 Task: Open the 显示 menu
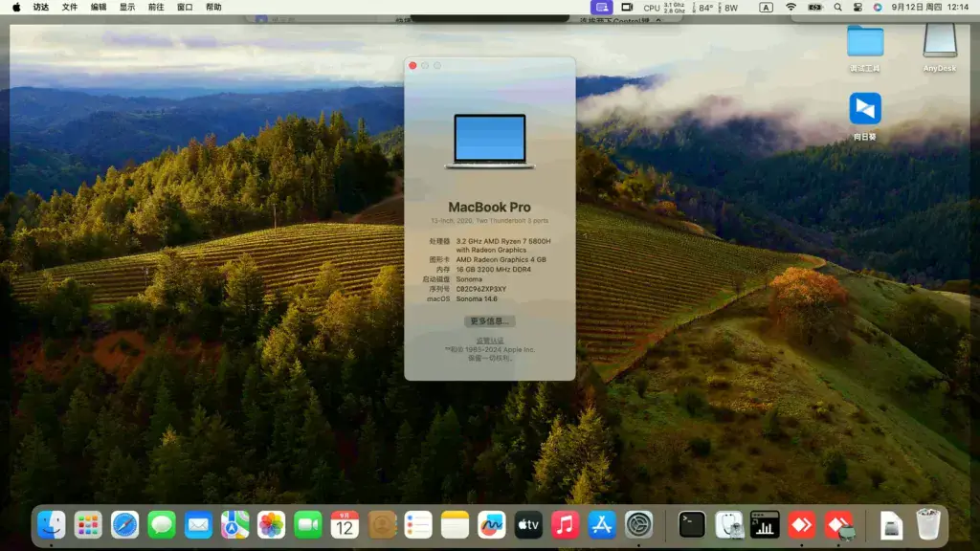coord(127,8)
